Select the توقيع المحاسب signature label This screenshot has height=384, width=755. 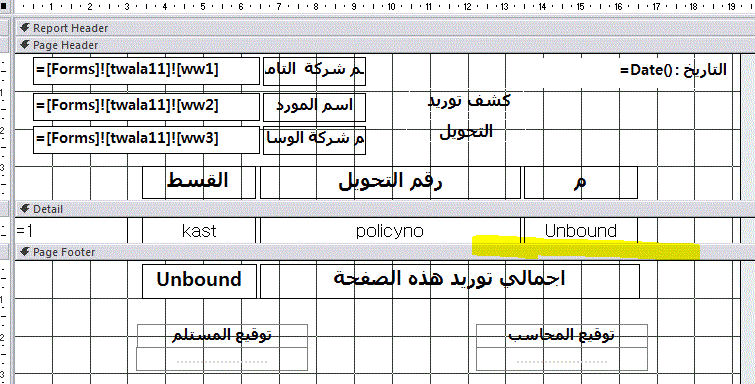[x=561, y=335]
